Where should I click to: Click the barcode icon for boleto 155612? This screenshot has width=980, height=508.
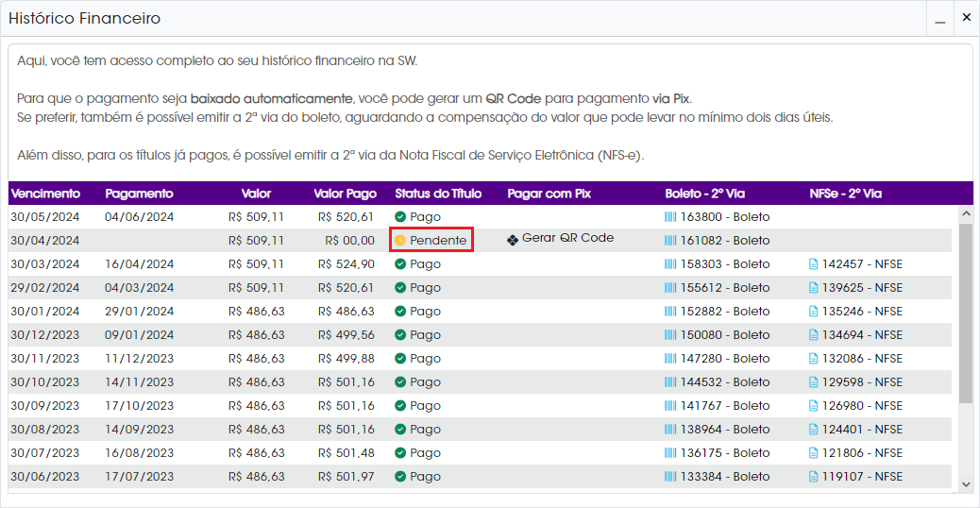pos(670,288)
